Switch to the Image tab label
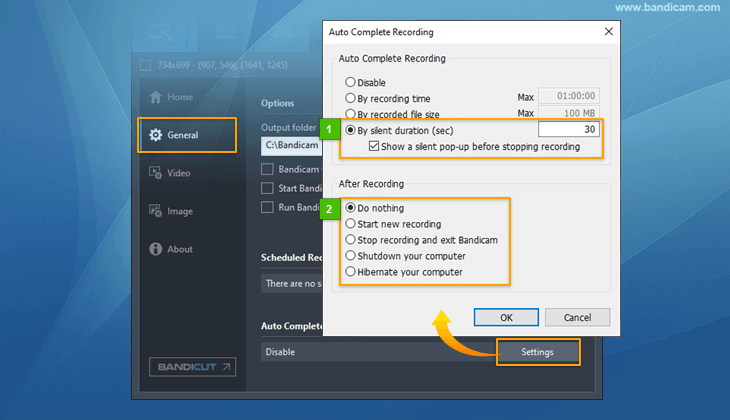730x420 pixels. point(180,211)
